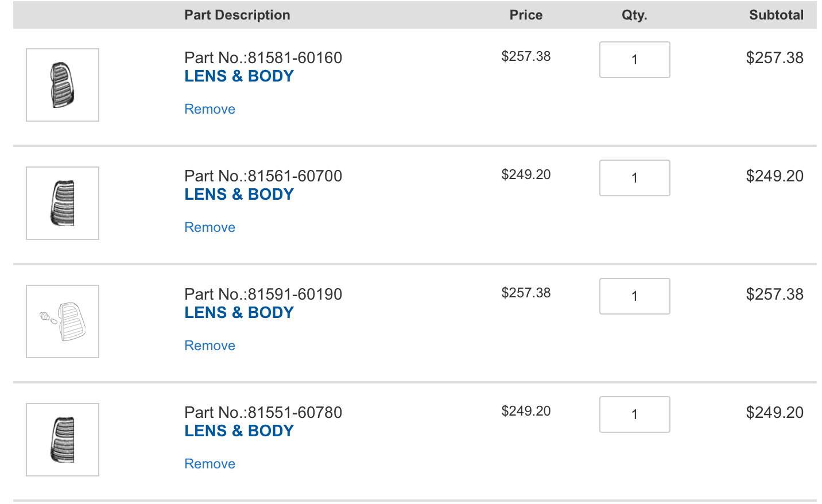Select the Subtotal column header
The image size is (822, 504).
click(x=776, y=15)
